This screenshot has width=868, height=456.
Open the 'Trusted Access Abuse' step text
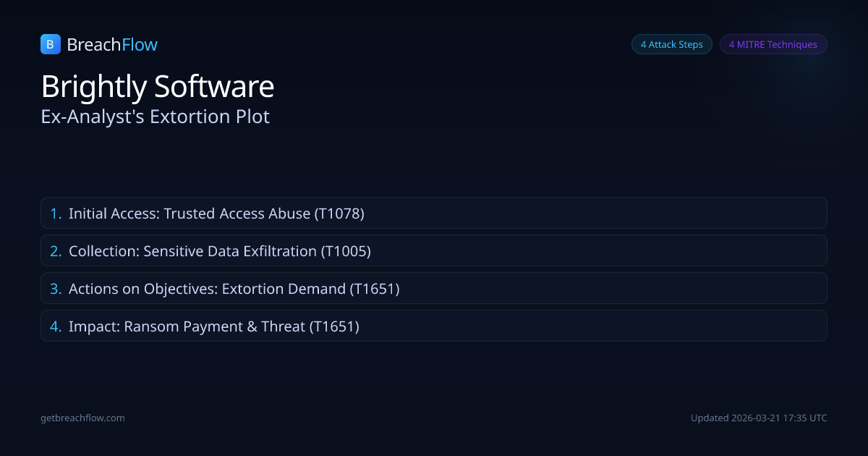click(237, 214)
